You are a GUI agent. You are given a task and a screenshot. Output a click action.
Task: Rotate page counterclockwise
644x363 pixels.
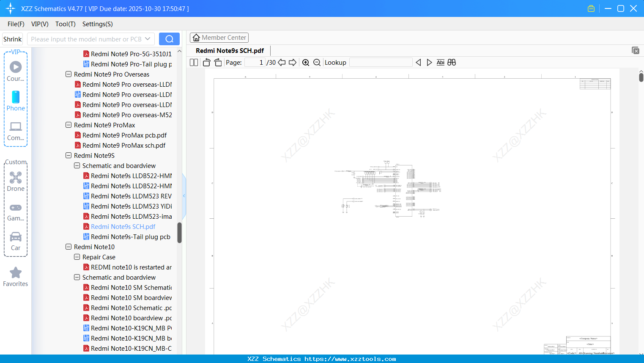coord(206,63)
